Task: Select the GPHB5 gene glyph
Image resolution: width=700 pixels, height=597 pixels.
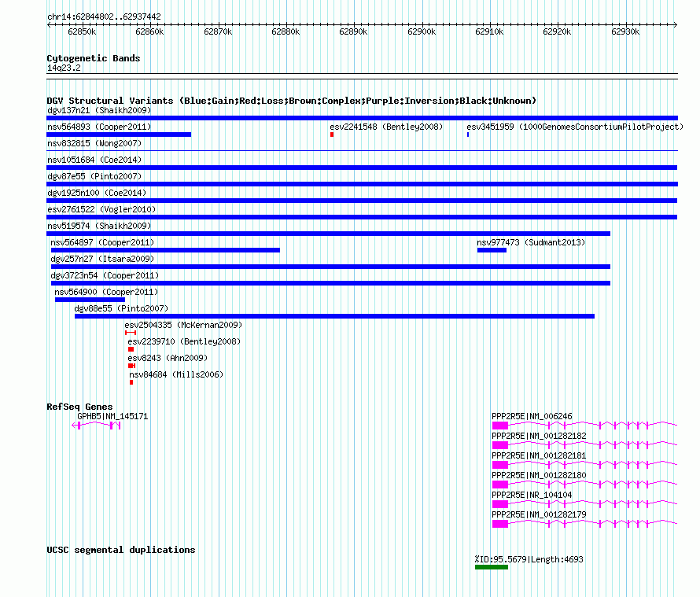Action: point(96,426)
